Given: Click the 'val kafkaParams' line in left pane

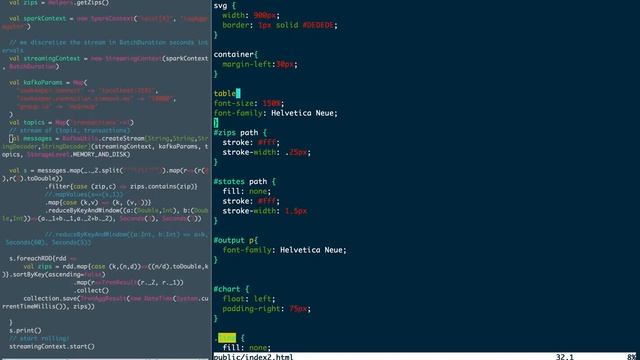Looking at the screenshot, I should coord(48,83).
